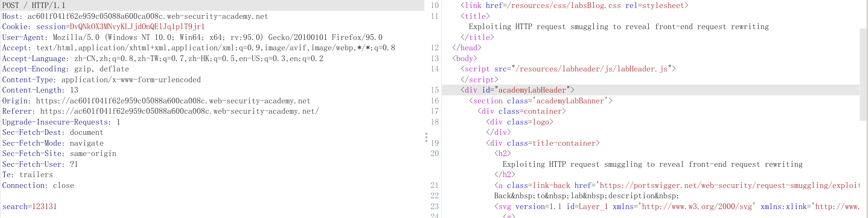
Task: Click the User-Agent header line
Action: pos(192,37)
